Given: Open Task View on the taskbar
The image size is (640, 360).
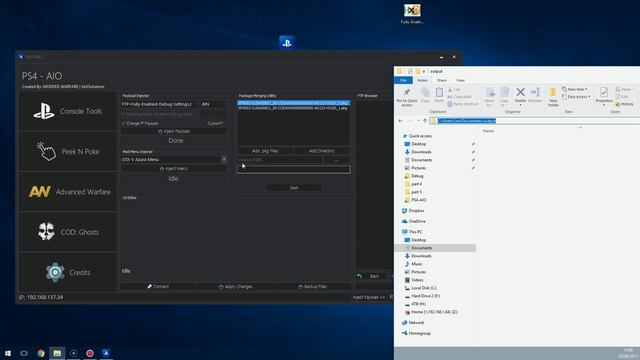Looking at the screenshot, I should (x=24, y=353).
